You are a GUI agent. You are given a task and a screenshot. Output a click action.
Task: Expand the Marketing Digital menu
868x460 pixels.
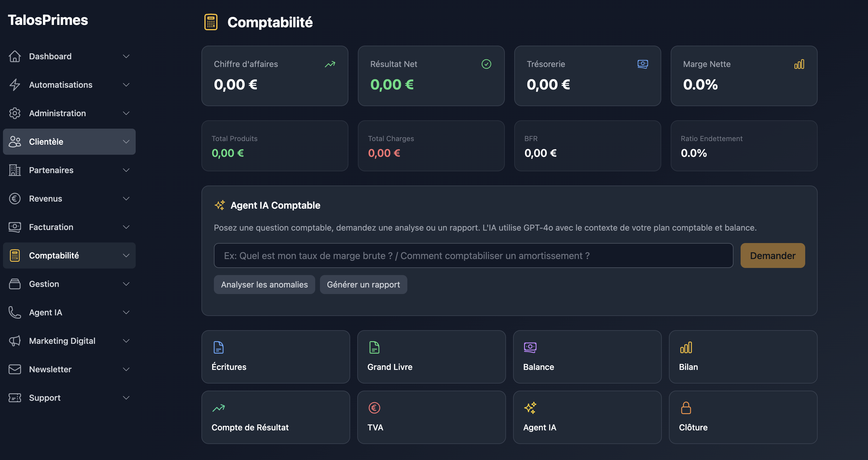126,341
